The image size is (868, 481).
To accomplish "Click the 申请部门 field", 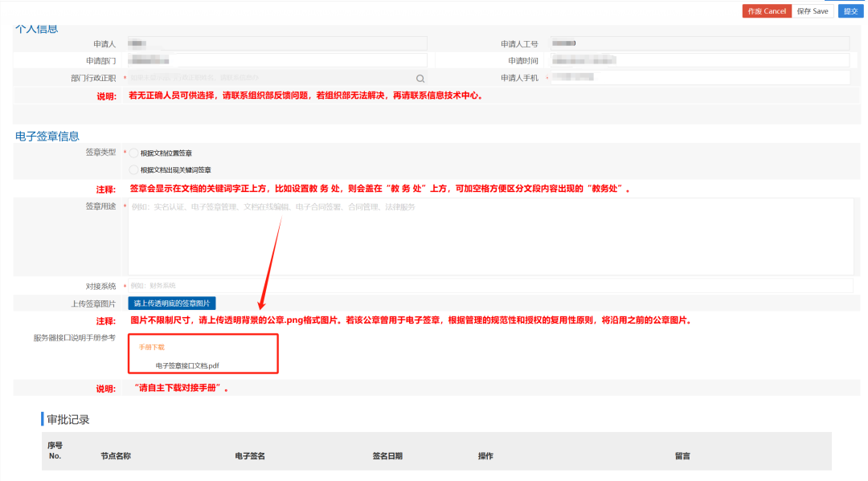I will 277,60.
